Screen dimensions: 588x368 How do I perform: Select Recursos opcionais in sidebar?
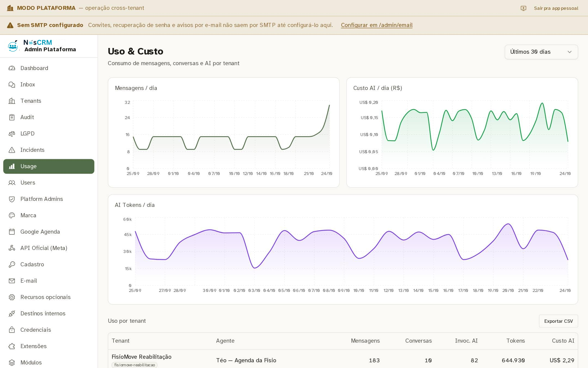point(49,297)
